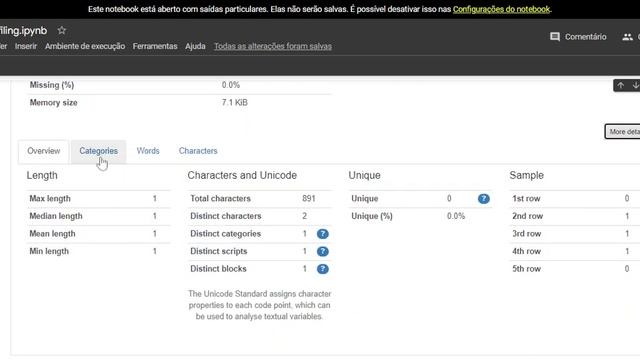Open help icon in the Unique row
Viewport: 640px width, 360px height.
[484, 199]
